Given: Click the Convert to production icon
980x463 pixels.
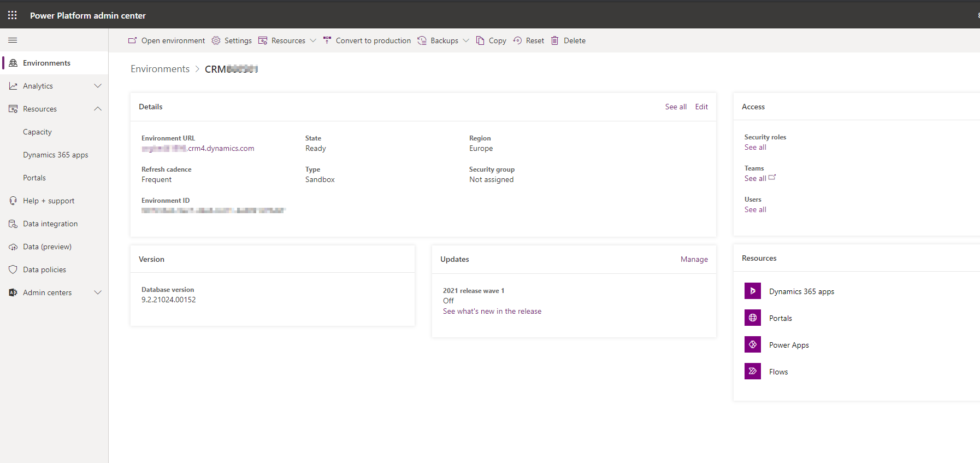Looking at the screenshot, I should (x=327, y=40).
